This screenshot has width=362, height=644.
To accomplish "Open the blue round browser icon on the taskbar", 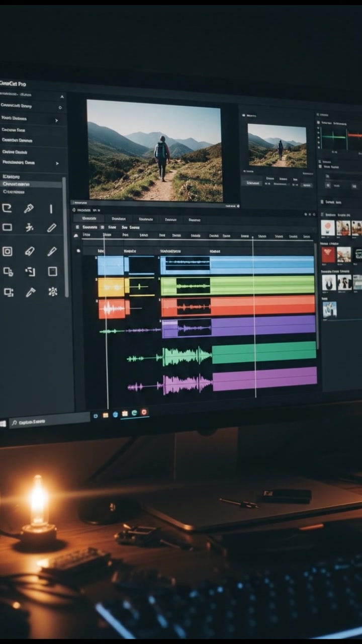I will point(115,415).
